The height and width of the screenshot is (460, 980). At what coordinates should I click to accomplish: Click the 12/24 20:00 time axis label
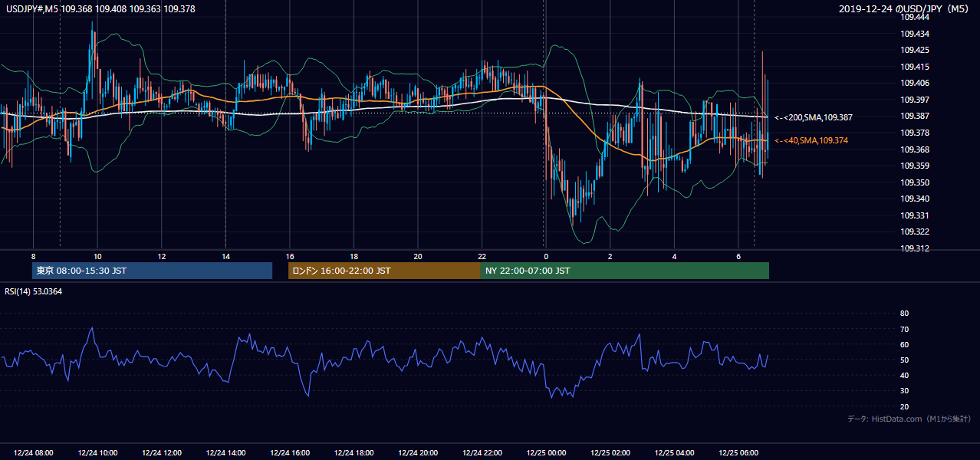pos(418,453)
